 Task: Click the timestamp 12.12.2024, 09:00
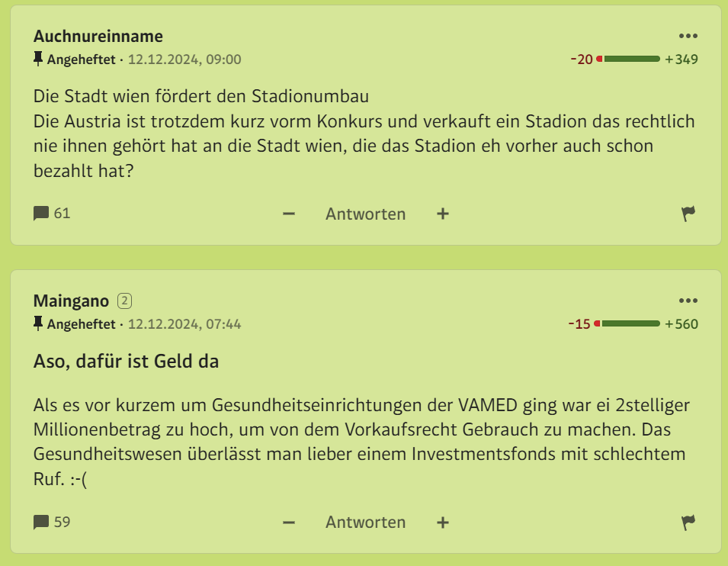[x=184, y=59]
